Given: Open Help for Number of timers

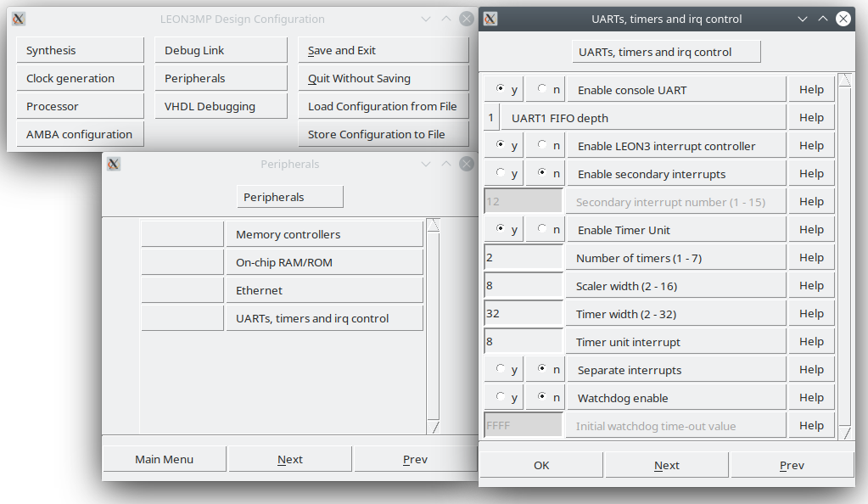Looking at the screenshot, I should click(811, 258).
